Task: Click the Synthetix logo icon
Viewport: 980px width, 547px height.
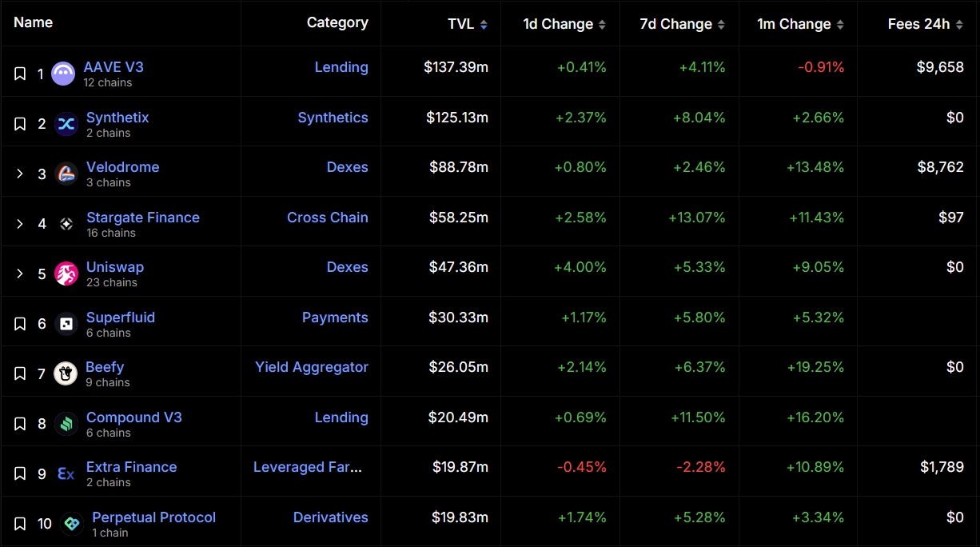Action: coord(66,124)
